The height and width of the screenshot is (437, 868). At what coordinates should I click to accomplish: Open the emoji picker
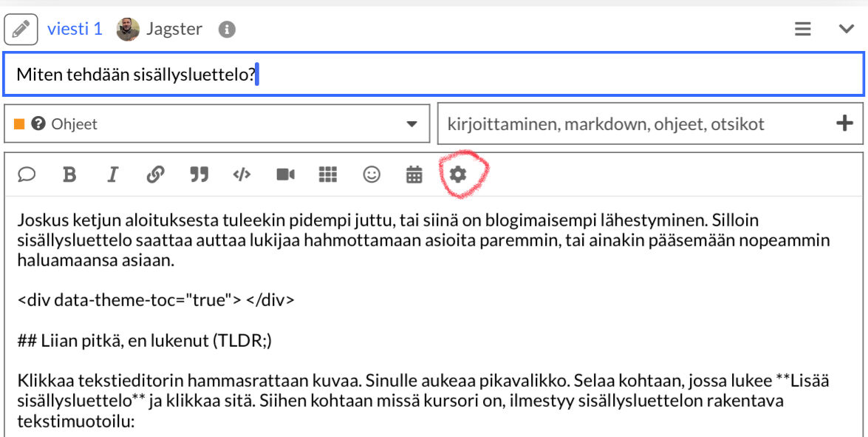tap(372, 175)
